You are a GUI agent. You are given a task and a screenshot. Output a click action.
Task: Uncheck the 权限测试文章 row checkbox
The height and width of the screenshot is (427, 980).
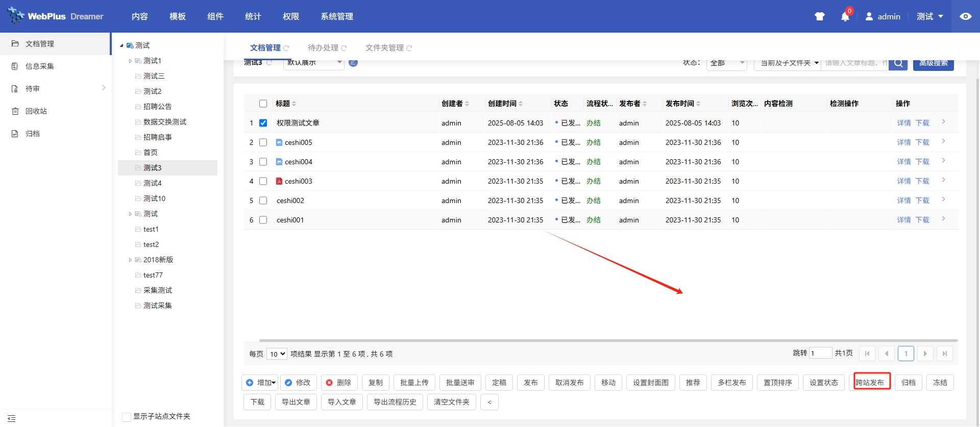(x=263, y=123)
